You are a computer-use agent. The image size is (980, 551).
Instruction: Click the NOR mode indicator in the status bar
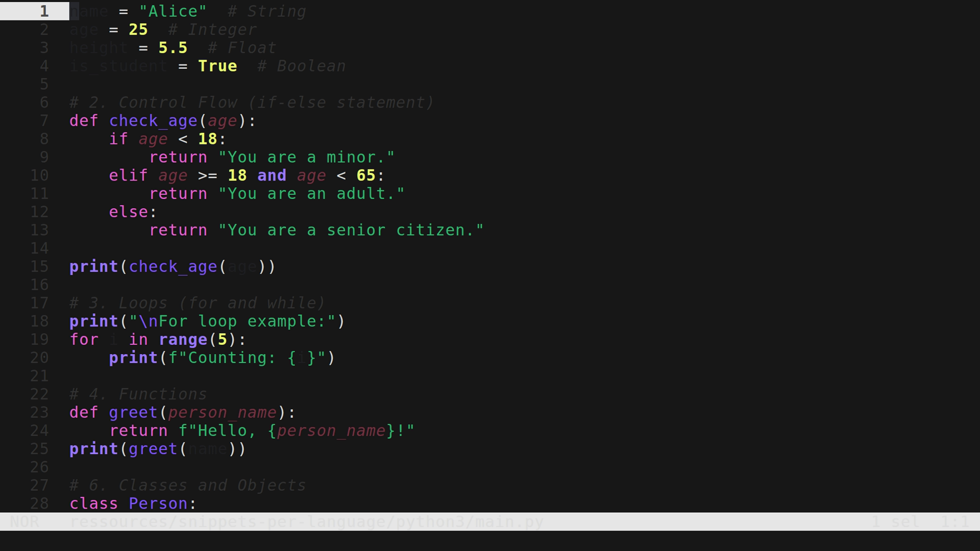(x=26, y=521)
